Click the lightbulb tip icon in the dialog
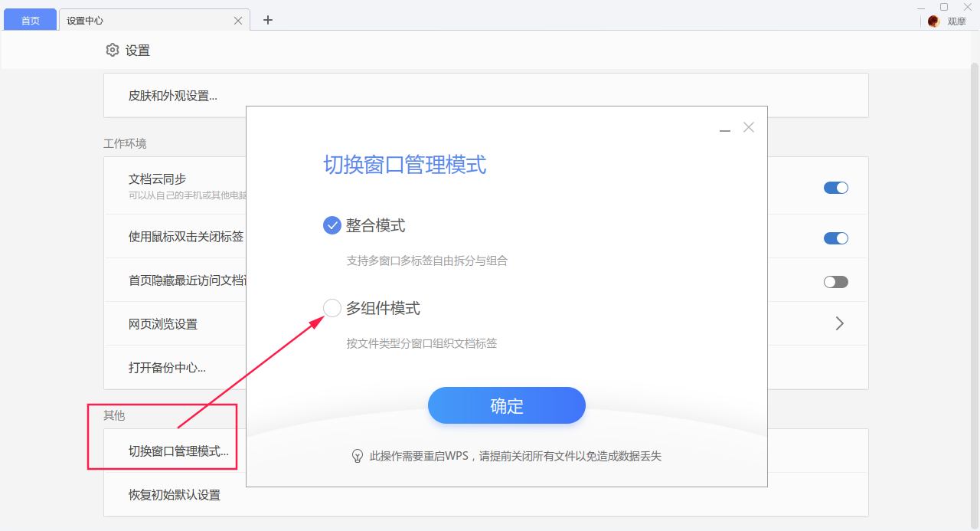 [x=357, y=455]
